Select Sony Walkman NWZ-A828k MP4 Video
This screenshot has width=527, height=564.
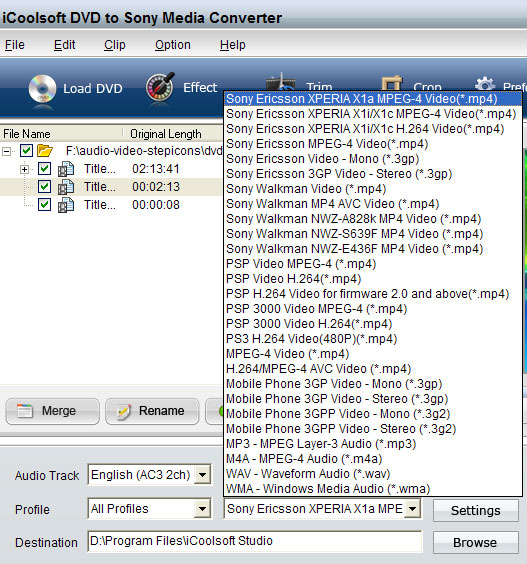[373, 219]
